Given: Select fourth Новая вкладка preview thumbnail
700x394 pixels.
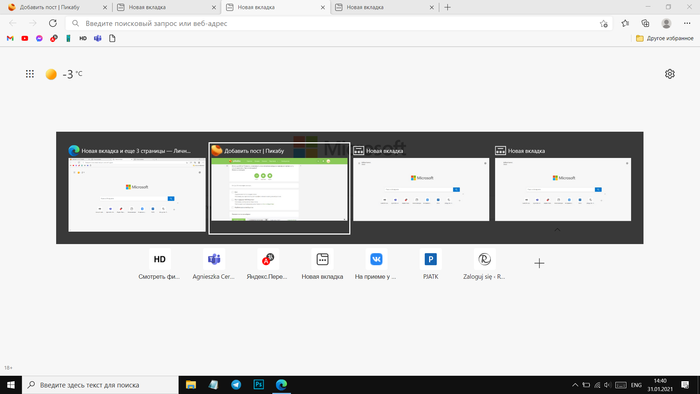Looking at the screenshot, I should [563, 184].
